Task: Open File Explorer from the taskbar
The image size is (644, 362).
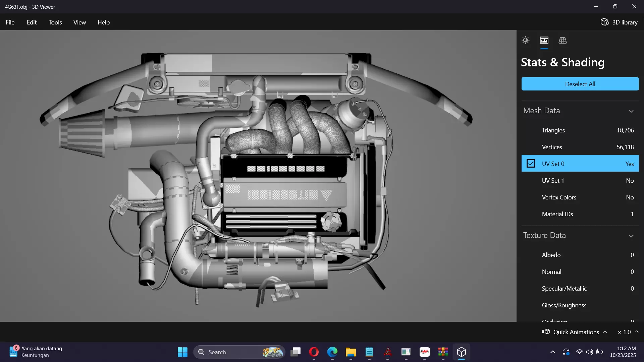Action: [x=351, y=352]
